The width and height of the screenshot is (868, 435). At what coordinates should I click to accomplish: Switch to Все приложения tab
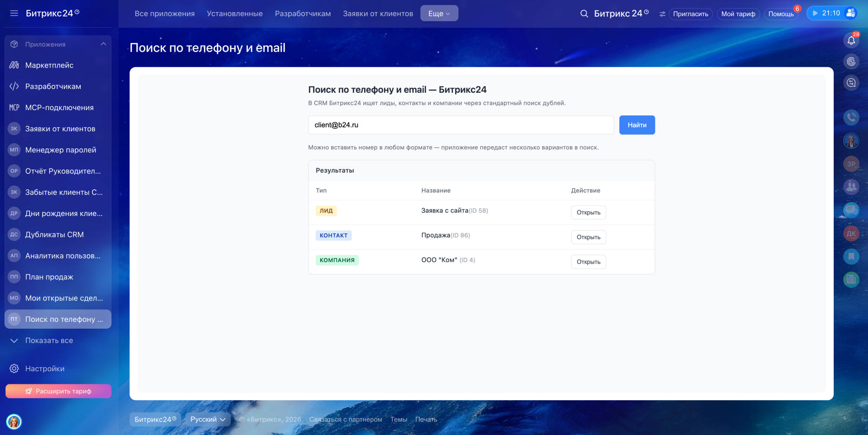(x=164, y=13)
